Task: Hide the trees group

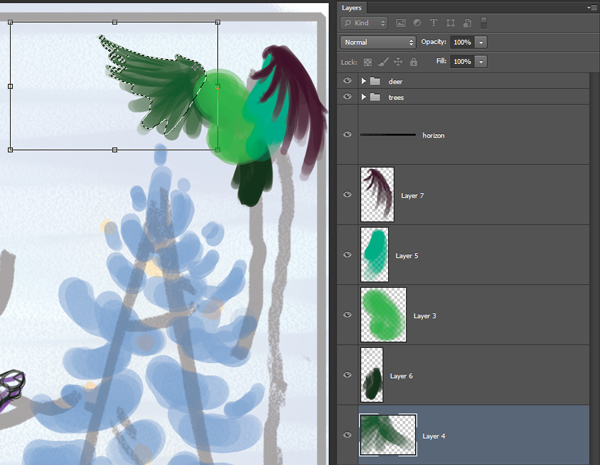Action: click(347, 96)
